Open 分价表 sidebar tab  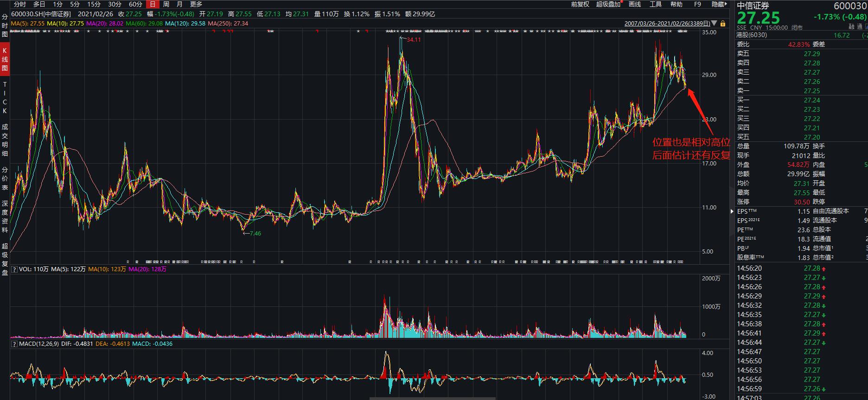click(x=5, y=178)
